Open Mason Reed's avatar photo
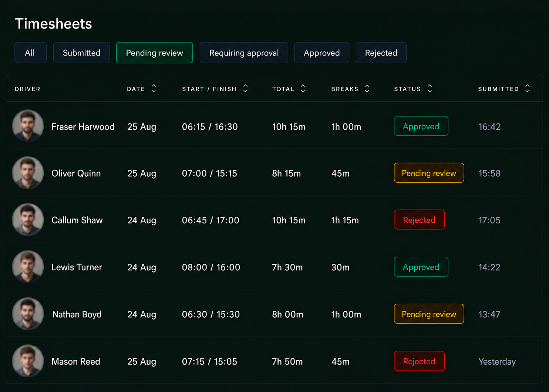This screenshot has height=392, width=549. (x=28, y=361)
